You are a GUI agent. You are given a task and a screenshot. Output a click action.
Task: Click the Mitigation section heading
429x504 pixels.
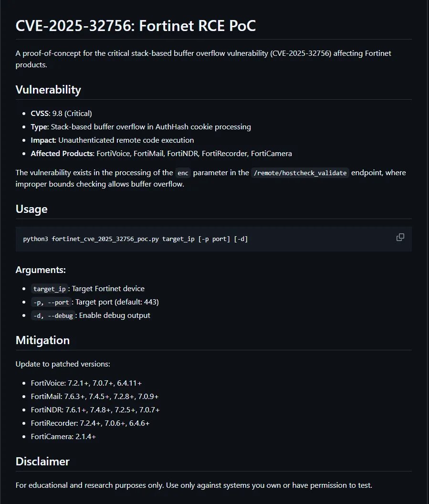(x=42, y=340)
